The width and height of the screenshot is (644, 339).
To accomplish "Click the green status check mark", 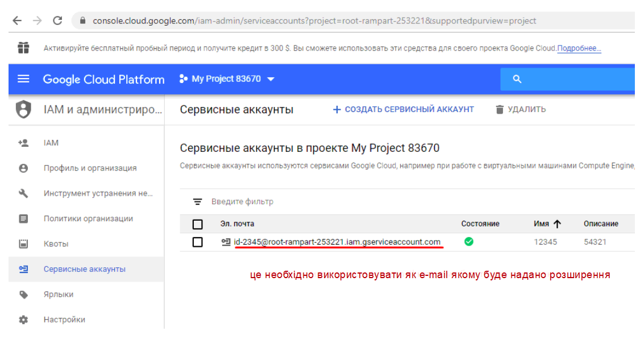I will [x=468, y=242].
